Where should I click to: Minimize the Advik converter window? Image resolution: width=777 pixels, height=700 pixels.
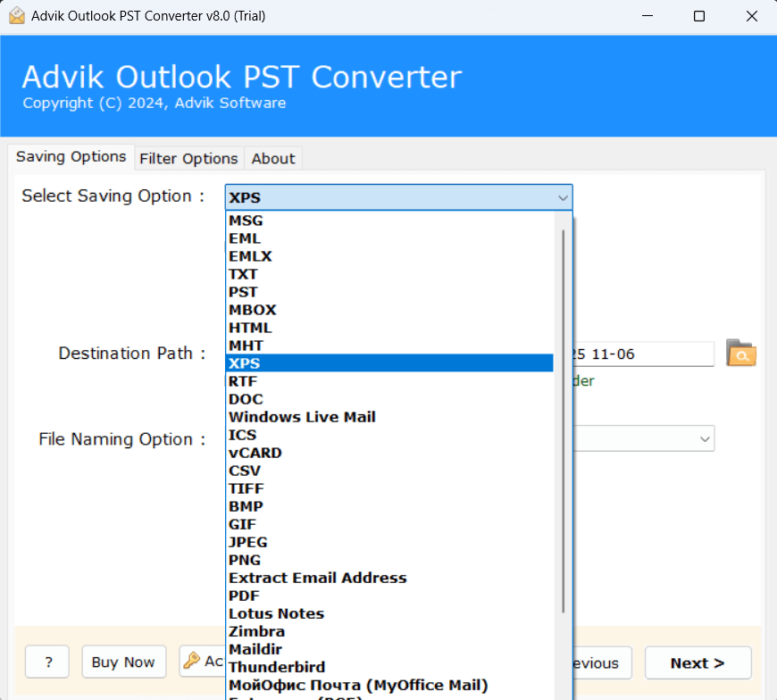pos(647,16)
